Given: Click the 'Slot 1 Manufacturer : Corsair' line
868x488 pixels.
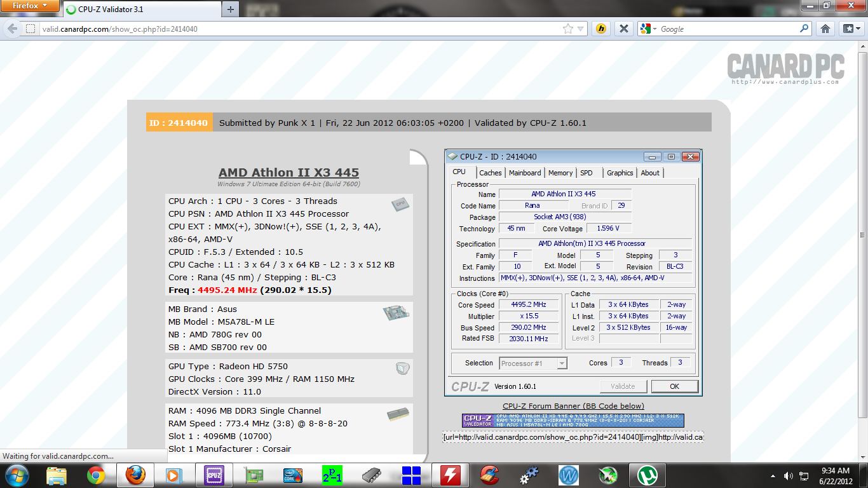Looking at the screenshot, I should (229, 449).
